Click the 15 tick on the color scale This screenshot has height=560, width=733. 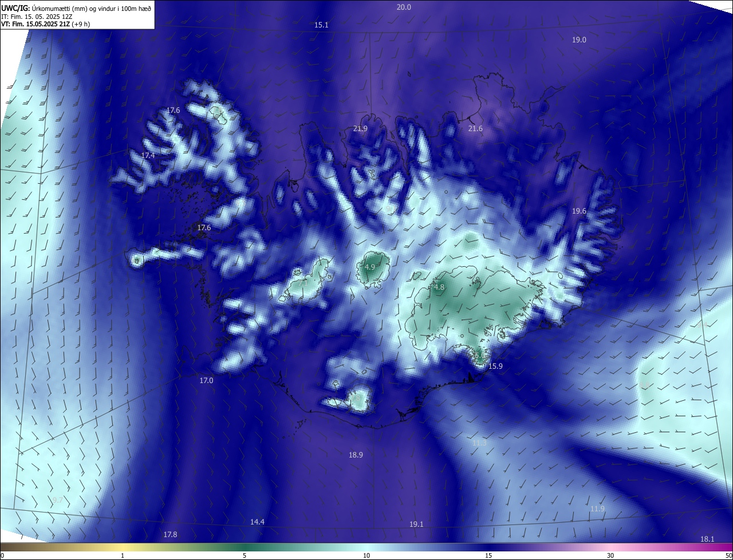488,555
